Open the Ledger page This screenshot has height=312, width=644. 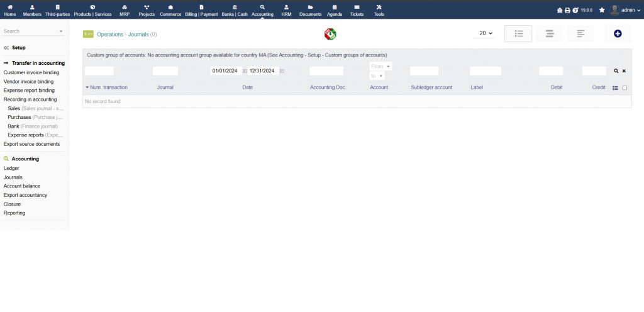click(11, 169)
